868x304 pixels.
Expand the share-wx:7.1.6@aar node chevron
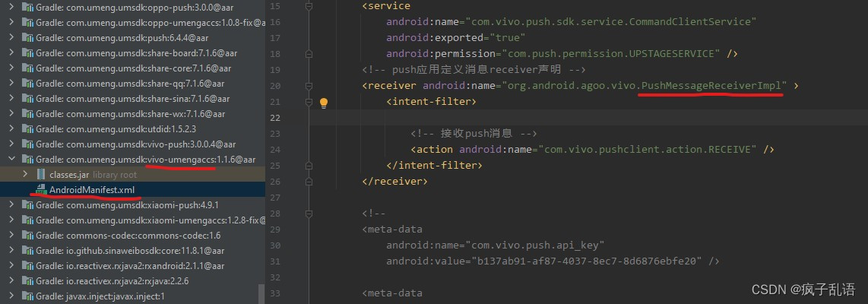click(x=12, y=113)
